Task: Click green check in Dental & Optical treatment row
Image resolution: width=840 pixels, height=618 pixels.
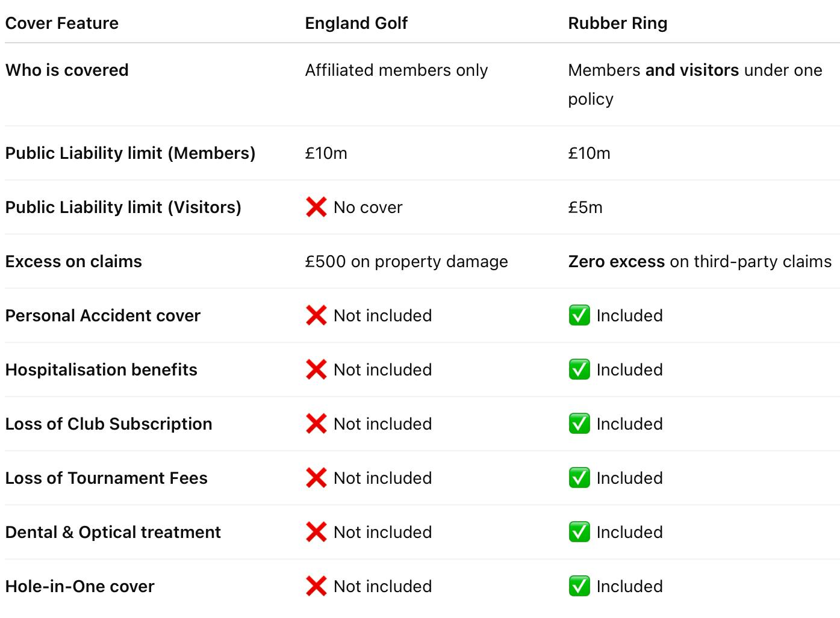Action: click(x=579, y=532)
